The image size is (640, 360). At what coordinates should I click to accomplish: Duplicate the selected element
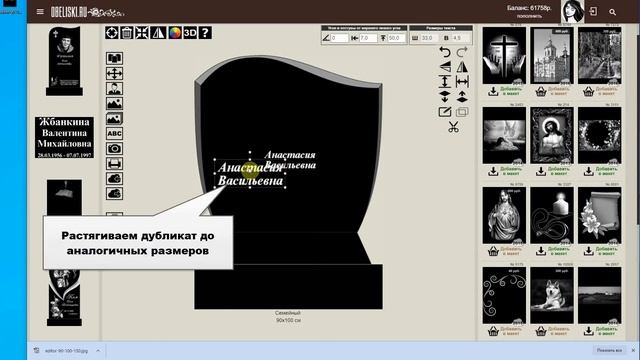(462, 112)
